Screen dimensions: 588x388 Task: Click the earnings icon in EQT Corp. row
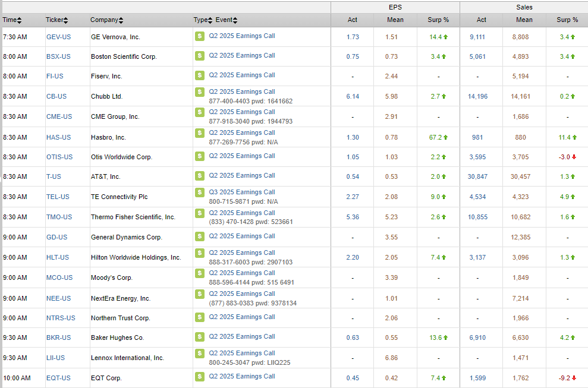[x=200, y=376]
